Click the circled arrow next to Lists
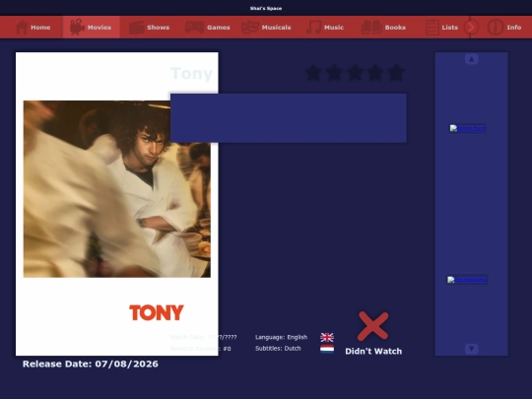This screenshot has width=532, height=399. click(x=471, y=28)
